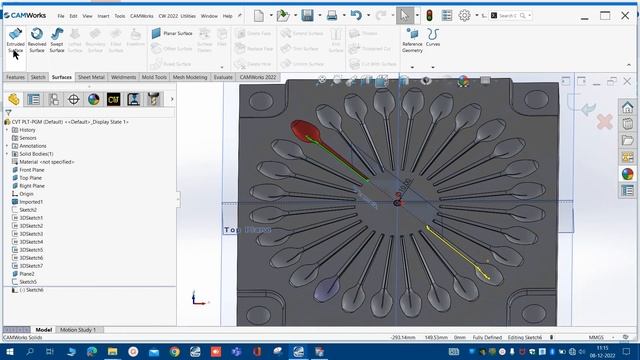Open the File menu
Screen dimensions: 640x360
61,16
